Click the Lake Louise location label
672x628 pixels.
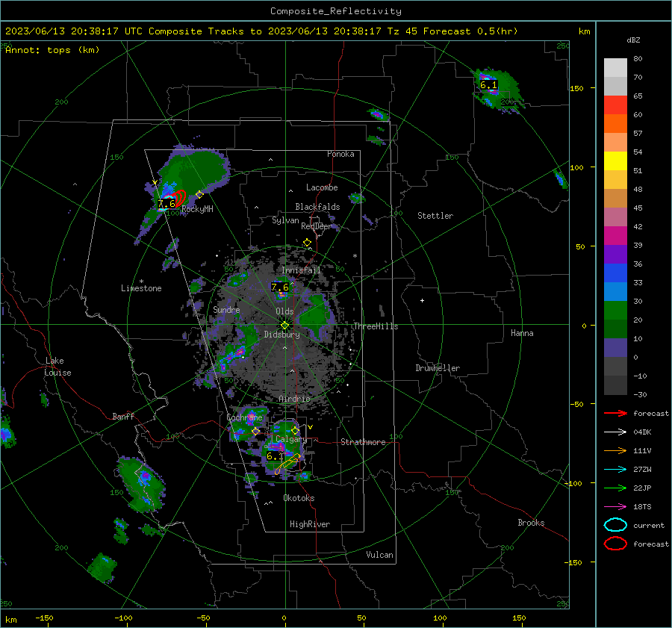(57, 367)
